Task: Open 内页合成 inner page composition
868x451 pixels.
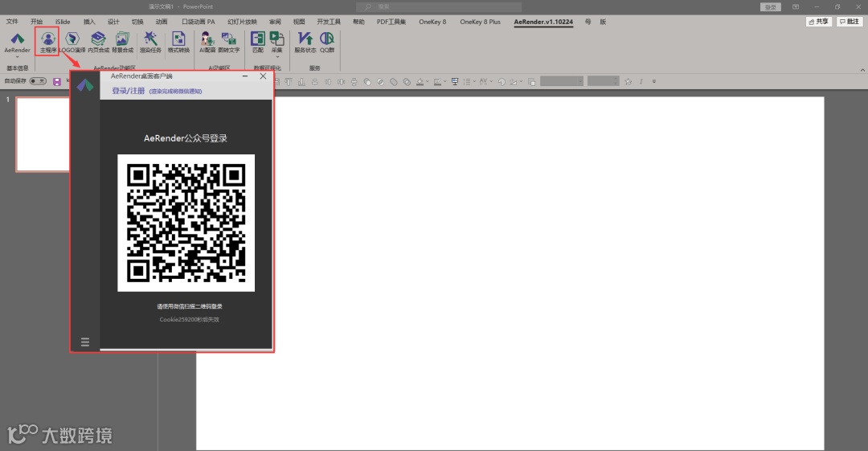Action: pyautogui.click(x=98, y=42)
